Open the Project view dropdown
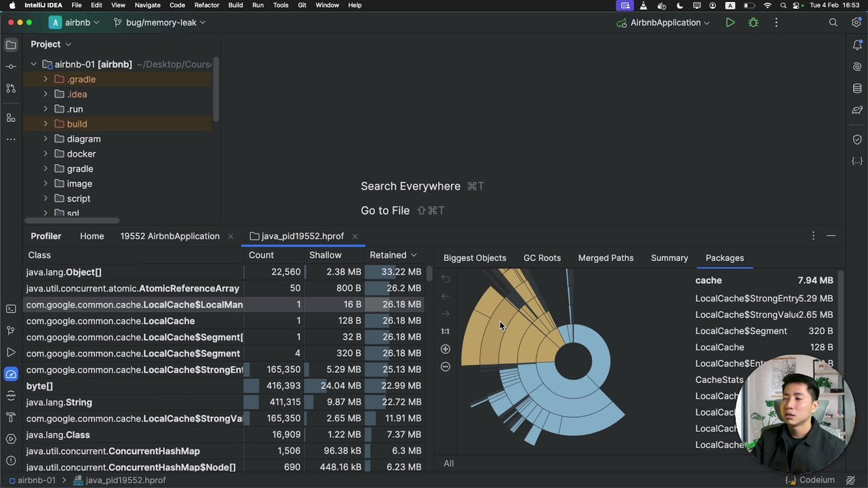Image resolution: width=868 pixels, height=488 pixels. click(51, 44)
